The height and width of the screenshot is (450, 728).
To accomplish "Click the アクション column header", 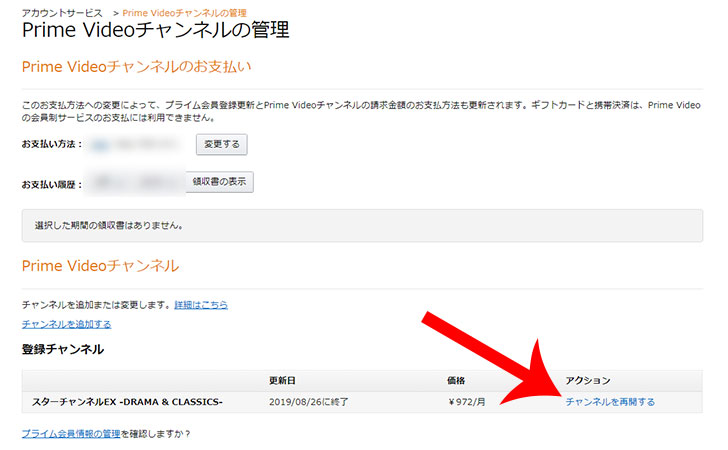I will (587, 380).
